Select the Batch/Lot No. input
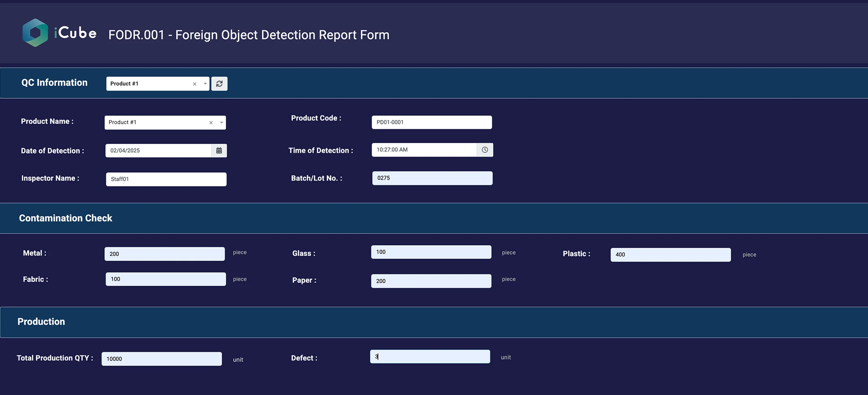 click(x=432, y=178)
